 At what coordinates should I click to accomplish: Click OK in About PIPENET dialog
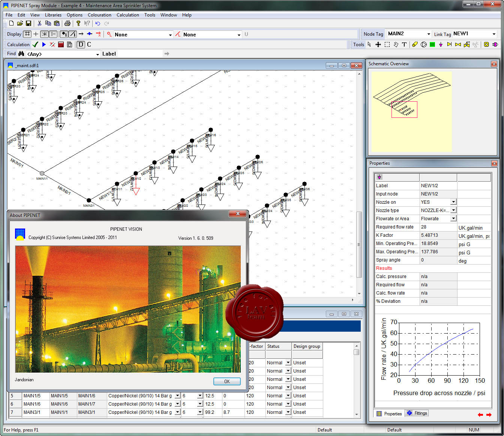click(x=227, y=381)
